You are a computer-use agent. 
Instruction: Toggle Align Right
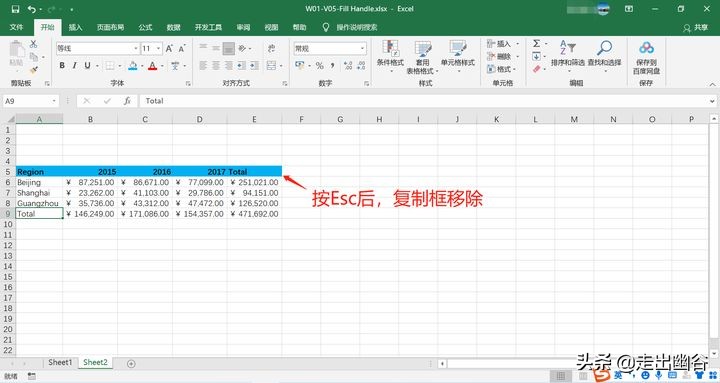click(x=229, y=66)
